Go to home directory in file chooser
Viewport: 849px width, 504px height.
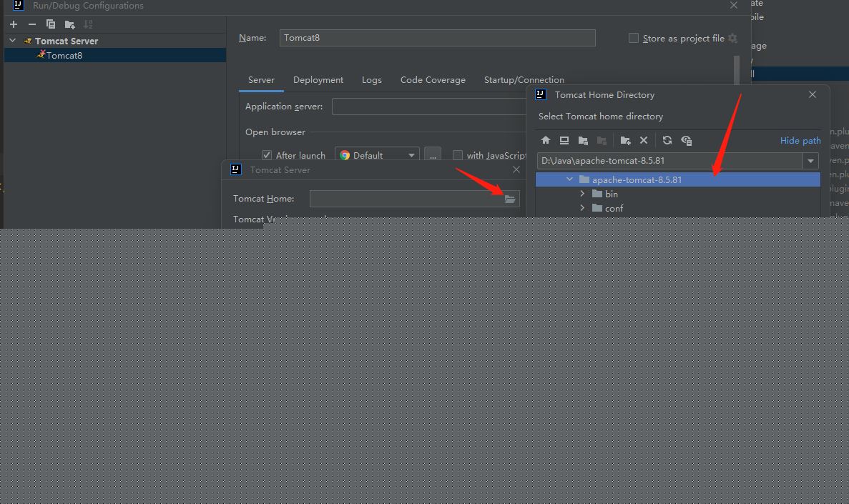(545, 140)
